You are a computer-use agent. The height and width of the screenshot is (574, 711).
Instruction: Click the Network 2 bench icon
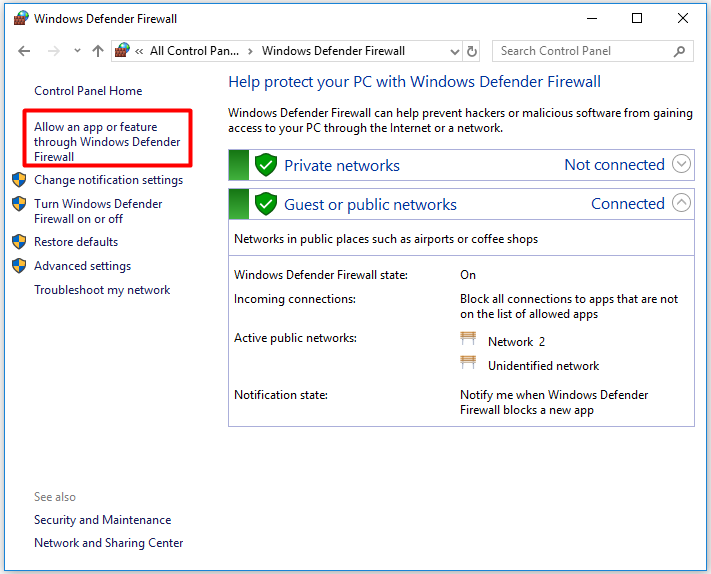(x=468, y=340)
